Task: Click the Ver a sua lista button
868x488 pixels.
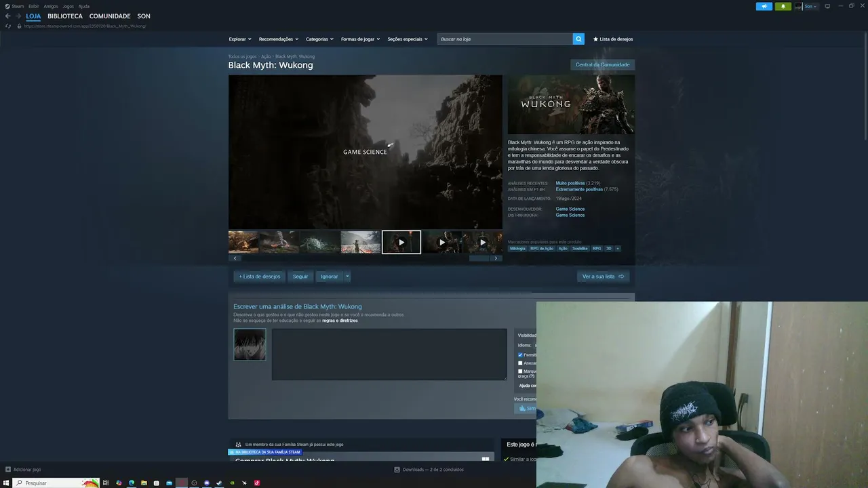Action: pyautogui.click(x=603, y=277)
